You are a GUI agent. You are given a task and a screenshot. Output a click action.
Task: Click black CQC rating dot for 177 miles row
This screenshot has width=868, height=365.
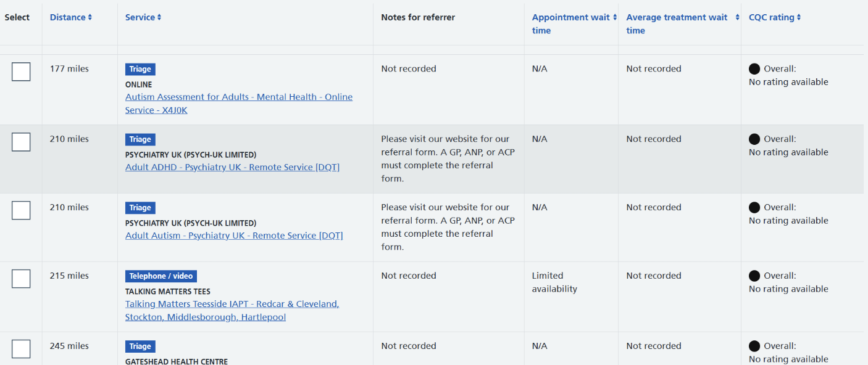point(754,69)
